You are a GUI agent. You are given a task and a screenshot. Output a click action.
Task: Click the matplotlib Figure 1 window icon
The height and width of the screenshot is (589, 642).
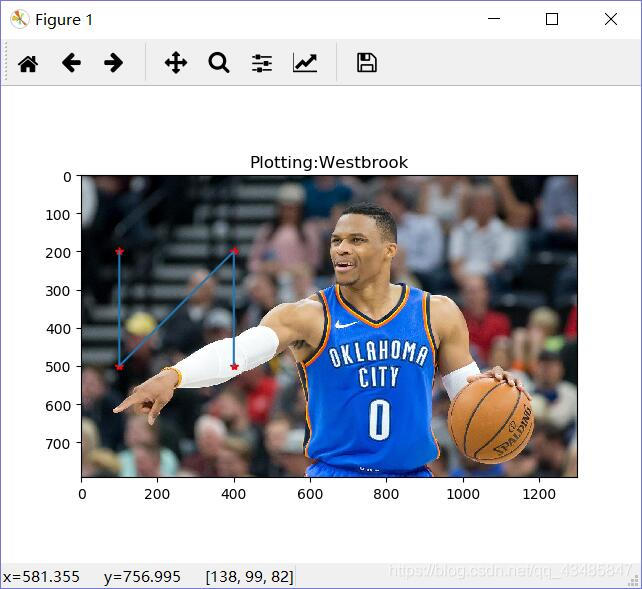point(19,19)
